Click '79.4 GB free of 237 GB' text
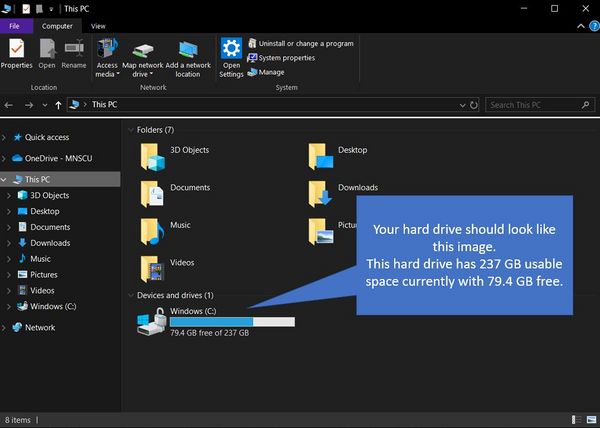The width and height of the screenshot is (600, 428). [209, 333]
